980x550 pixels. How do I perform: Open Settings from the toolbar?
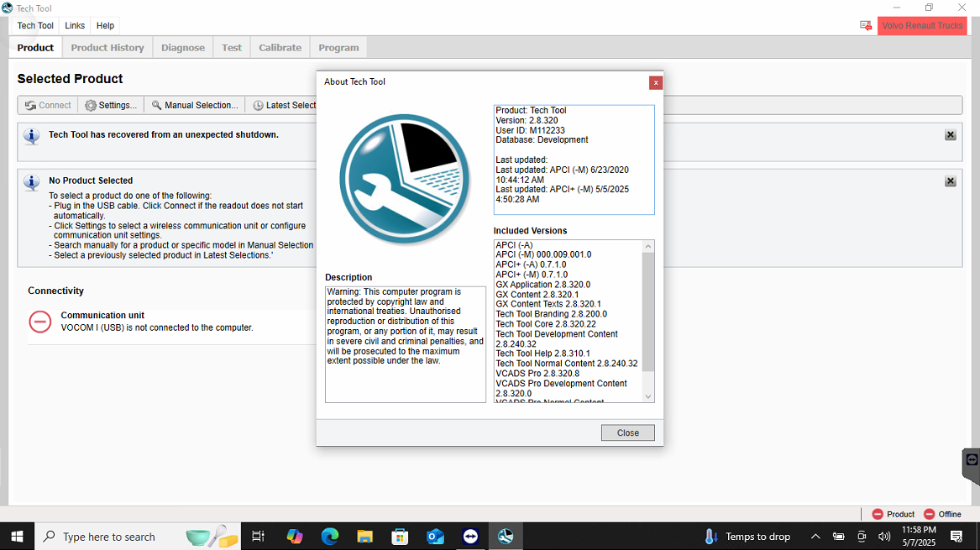111,105
